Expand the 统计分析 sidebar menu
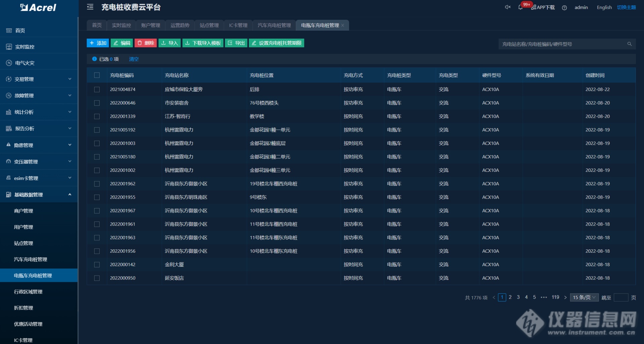 pos(39,112)
